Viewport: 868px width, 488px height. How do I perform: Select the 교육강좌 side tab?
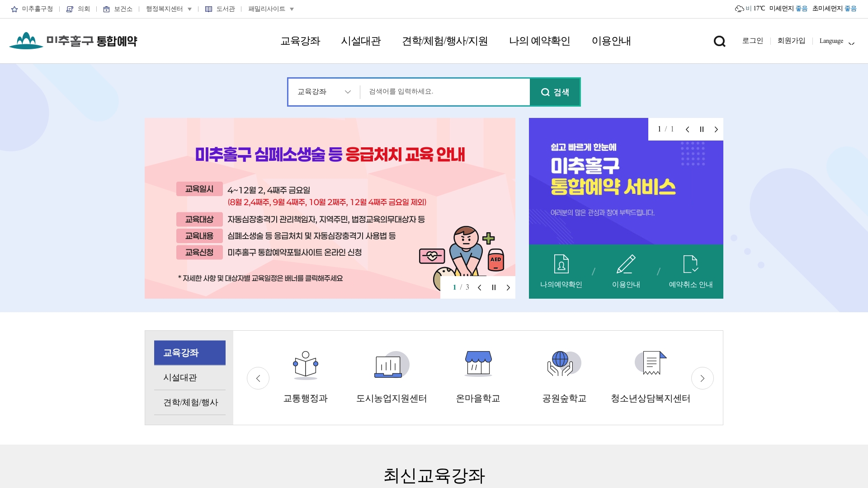[x=190, y=353]
